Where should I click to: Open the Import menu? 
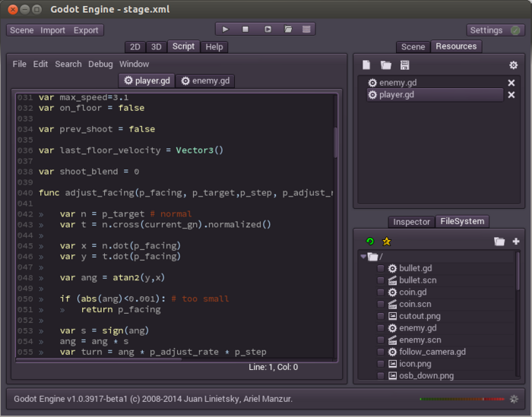point(52,30)
